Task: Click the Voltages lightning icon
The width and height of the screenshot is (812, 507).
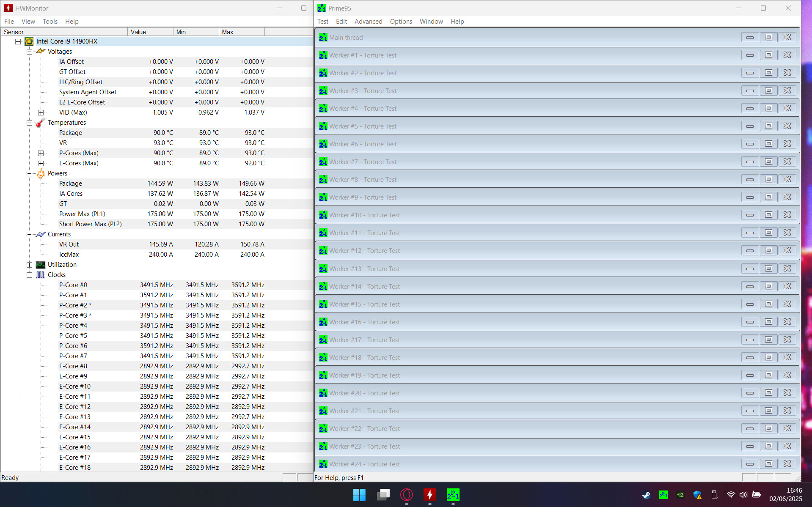Action: (x=41, y=52)
